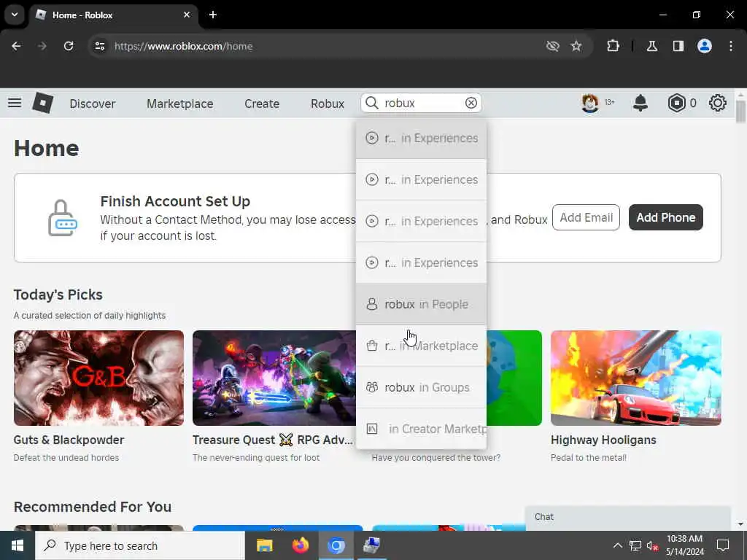
Task: Bookmark this page with star icon
Action: pos(576,46)
